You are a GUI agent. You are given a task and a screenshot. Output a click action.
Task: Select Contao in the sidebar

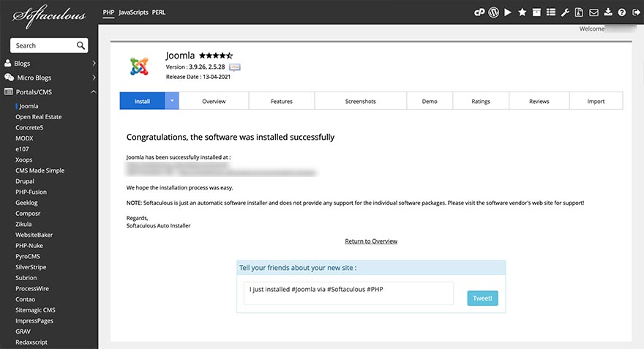point(26,299)
